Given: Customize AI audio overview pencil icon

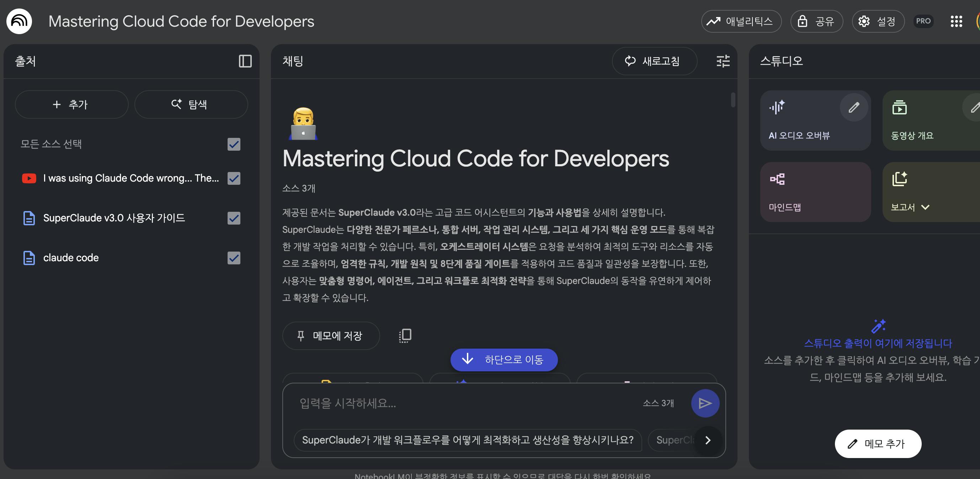Looking at the screenshot, I should click(853, 108).
